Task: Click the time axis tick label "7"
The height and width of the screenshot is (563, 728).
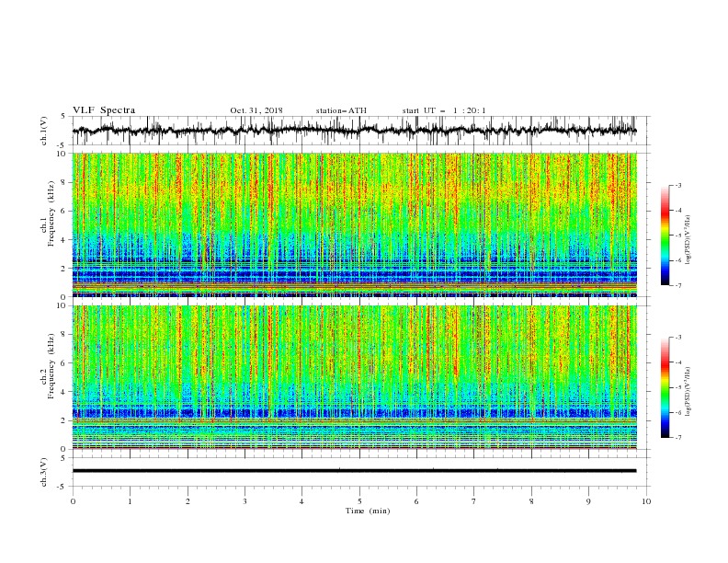Action: [x=474, y=501]
